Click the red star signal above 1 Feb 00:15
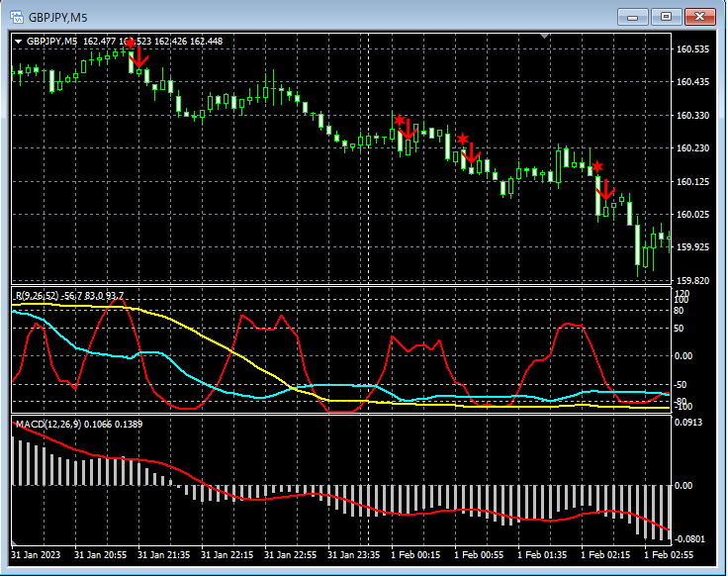This screenshot has height=576, width=728. point(399,121)
